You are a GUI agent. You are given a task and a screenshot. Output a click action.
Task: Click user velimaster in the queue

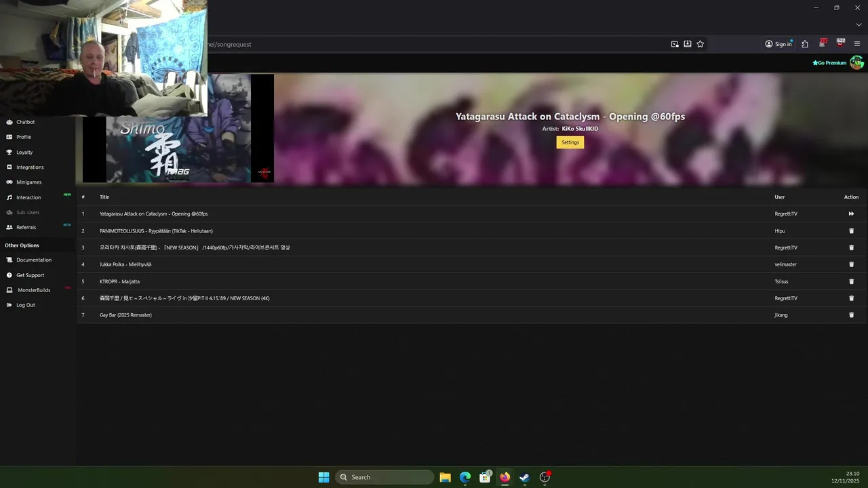(x=785, y=264)
